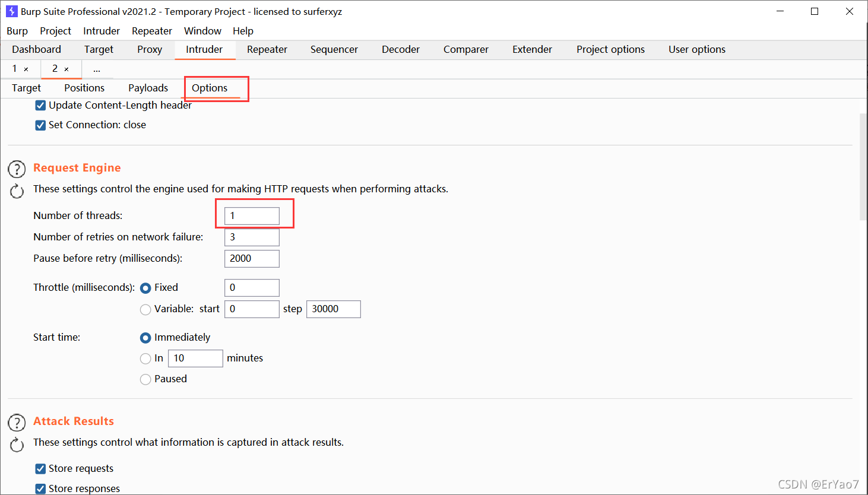Open the Intruder menu
This screenshot has height=495, width=868.
tap(102, 31)
